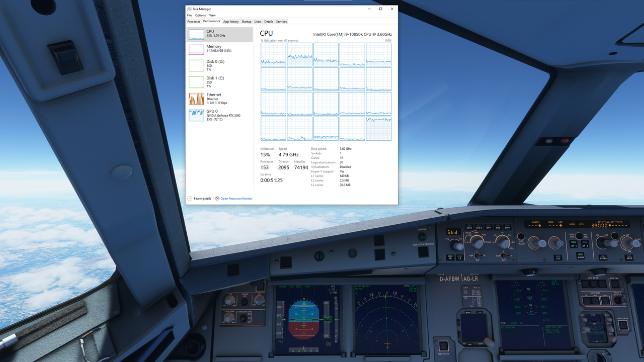The image size is (644, 362).
Task: Click the LOUD SPKR volume knob
Action: [x=229, y=318]
